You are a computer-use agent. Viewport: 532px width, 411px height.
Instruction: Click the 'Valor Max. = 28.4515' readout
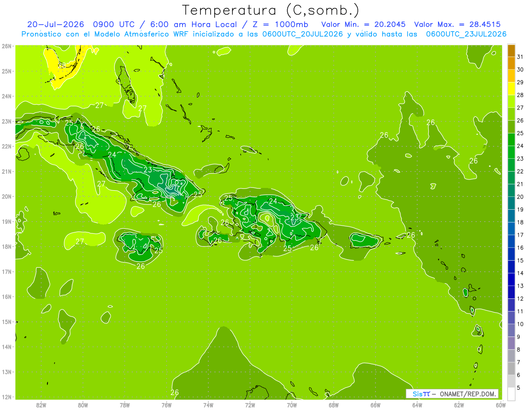click(x=458, y=24)
